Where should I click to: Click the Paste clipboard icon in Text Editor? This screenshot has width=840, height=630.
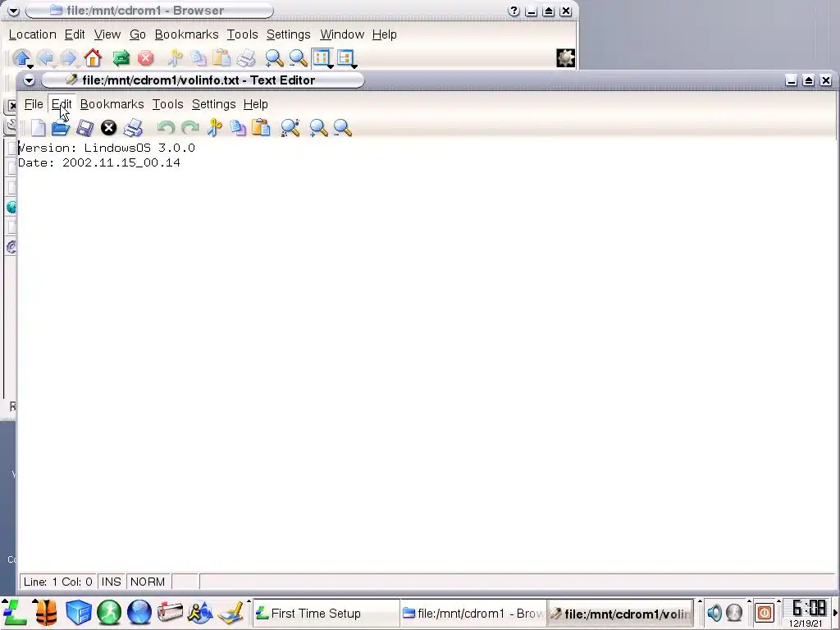tap(261, 127)
